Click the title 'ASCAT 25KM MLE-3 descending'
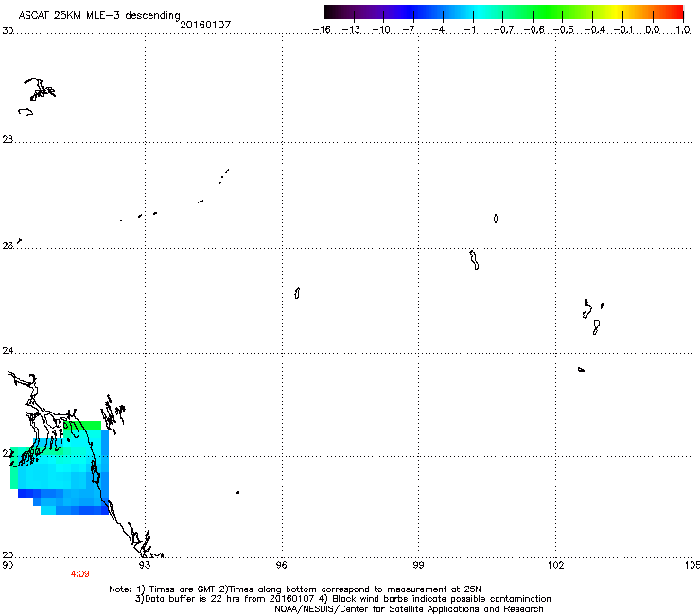 99,15
